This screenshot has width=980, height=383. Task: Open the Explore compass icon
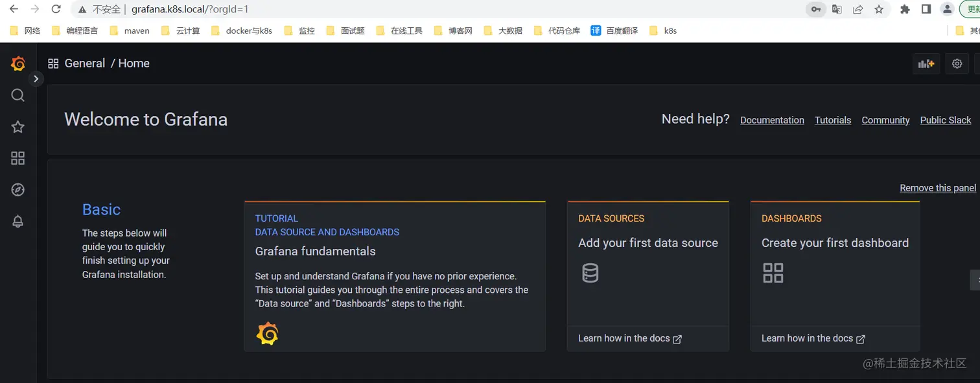[18, 190]
